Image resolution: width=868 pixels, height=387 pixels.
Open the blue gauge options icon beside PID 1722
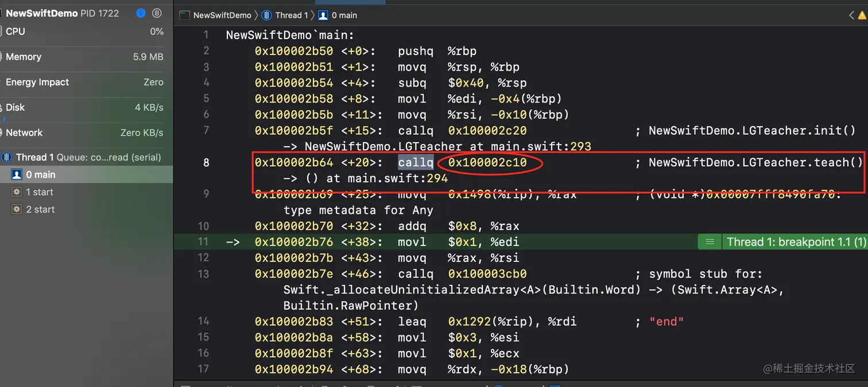pyautogui.click(x=141, y=13)
